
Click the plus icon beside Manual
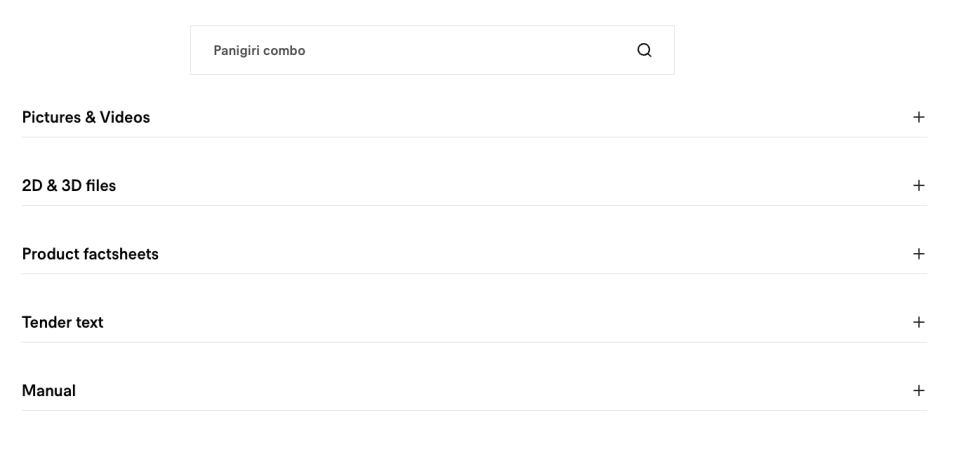919,391
